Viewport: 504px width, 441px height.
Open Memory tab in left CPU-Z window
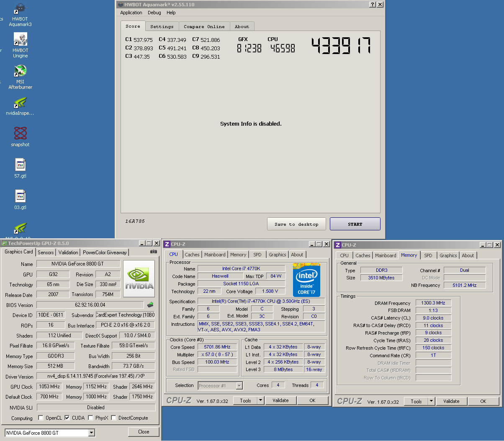(x=238, y=255)
